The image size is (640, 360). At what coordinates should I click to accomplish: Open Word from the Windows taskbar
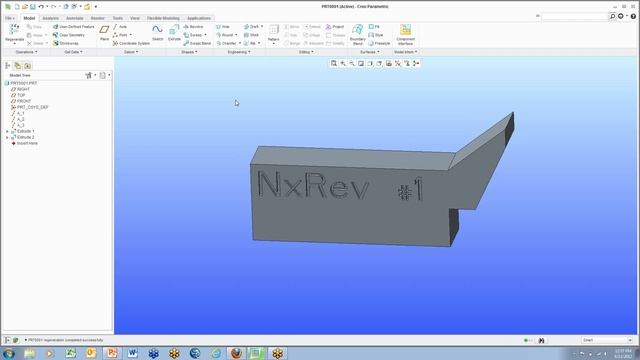pyautogui.click(x=132, y=353)
